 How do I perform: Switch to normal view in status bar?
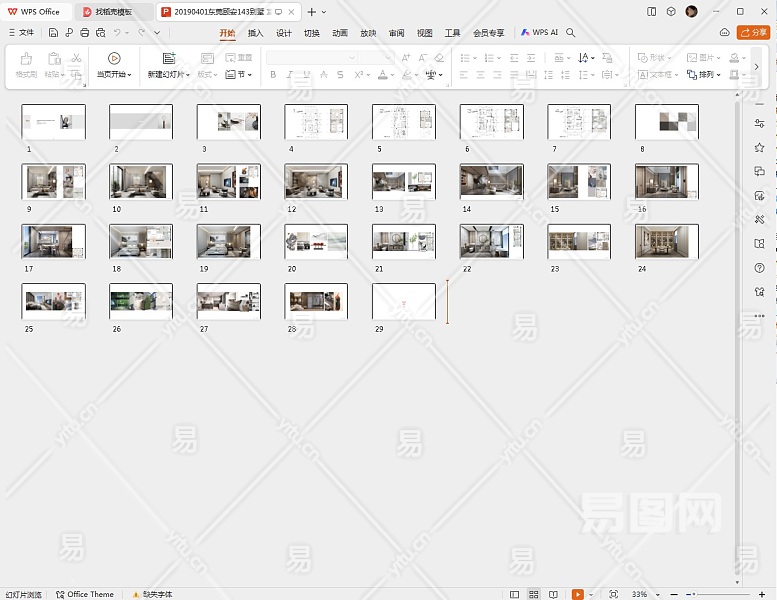(515, 594)
